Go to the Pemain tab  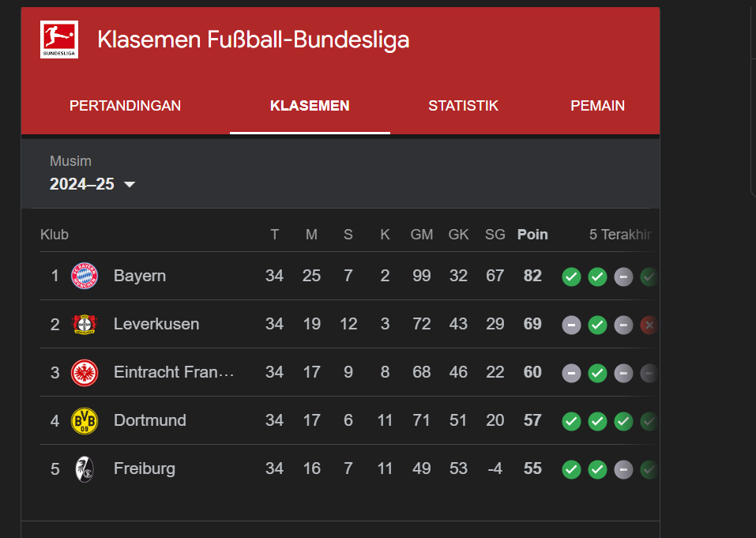coord(597,106)
